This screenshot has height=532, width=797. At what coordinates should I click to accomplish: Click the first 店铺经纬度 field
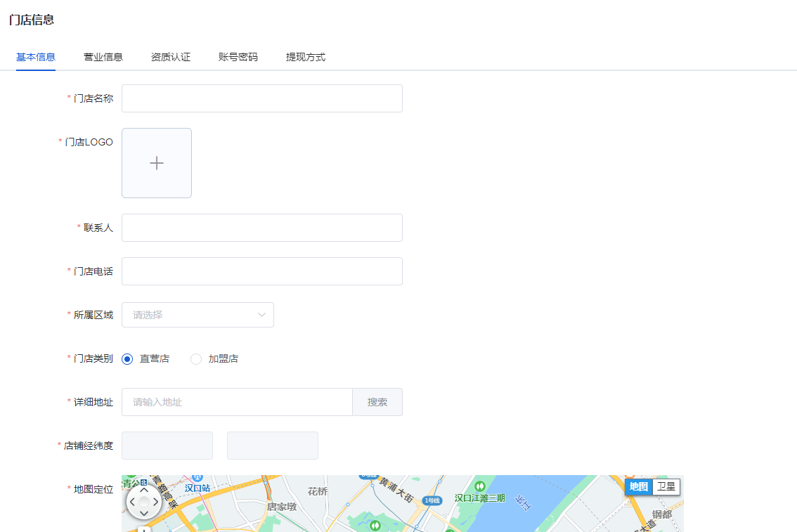coord(167,446)
